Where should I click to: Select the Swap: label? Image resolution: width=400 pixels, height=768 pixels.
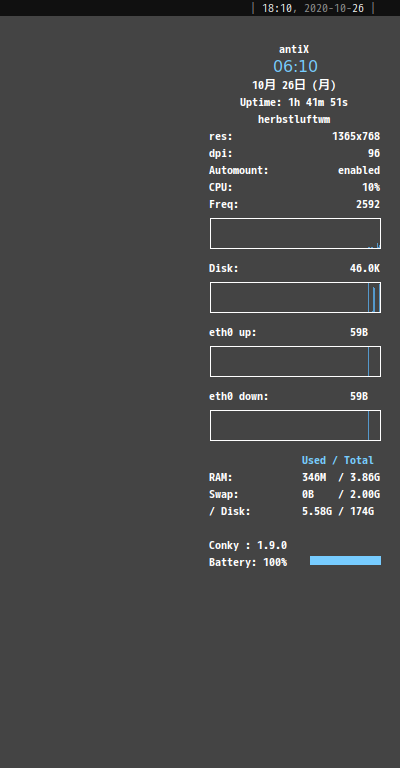coord(224,495)
